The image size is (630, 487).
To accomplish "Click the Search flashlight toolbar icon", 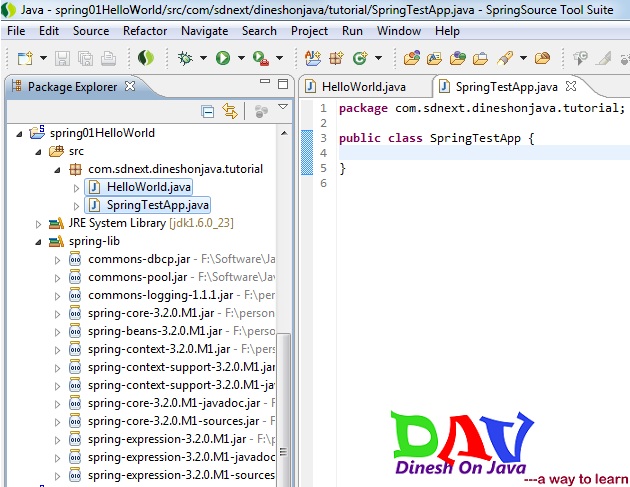I will click(505, 59).
